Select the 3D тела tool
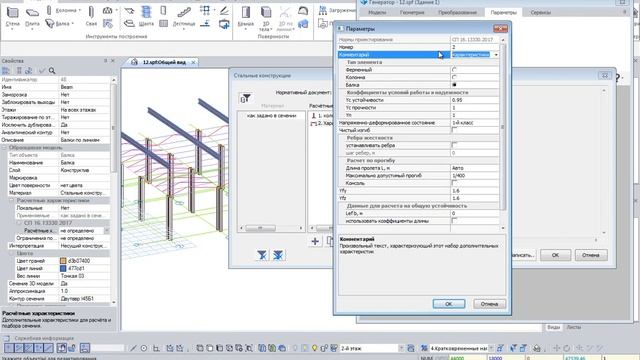 (x=266, y=18)
